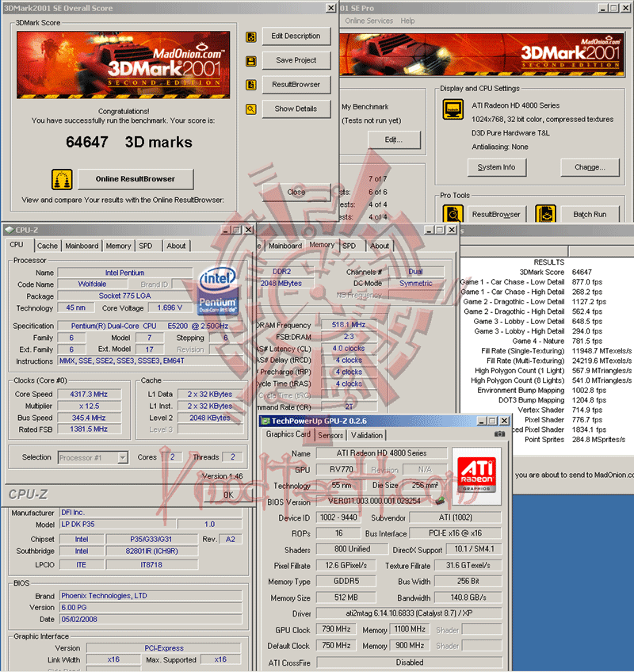Click the Close button in score window
634x672 pixels.
296,193
